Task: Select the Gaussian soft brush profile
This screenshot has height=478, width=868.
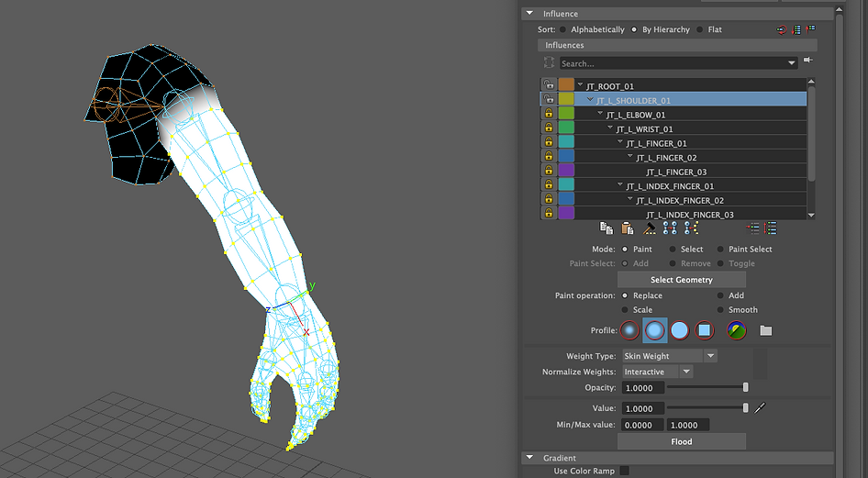Action: (x=629, y=330)
